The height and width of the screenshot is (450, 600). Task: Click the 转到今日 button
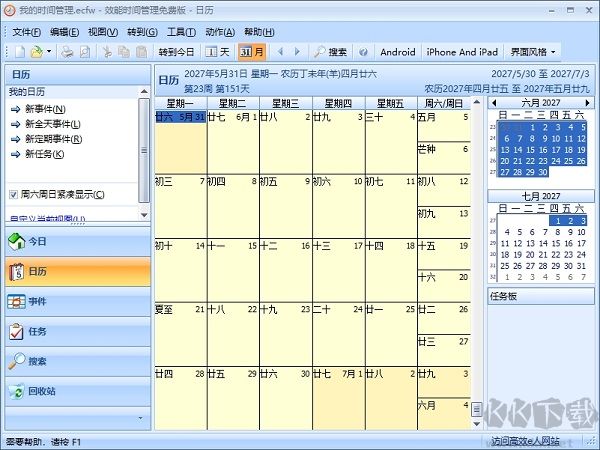(178, 51)
